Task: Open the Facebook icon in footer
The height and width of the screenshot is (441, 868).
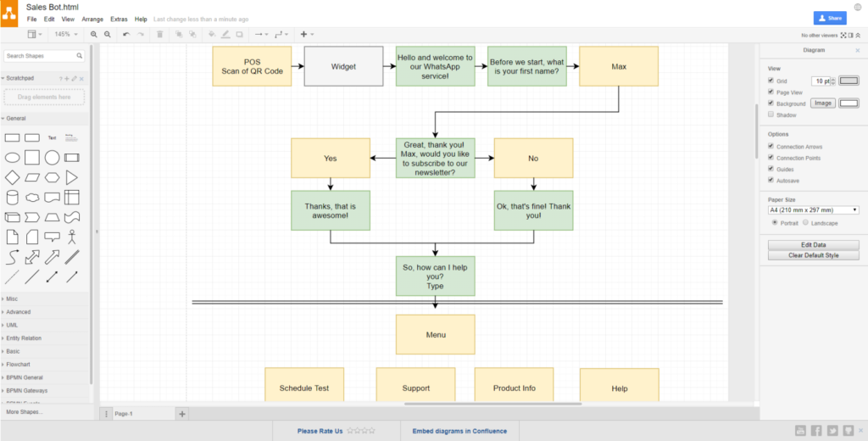Action: coord(816,431)
